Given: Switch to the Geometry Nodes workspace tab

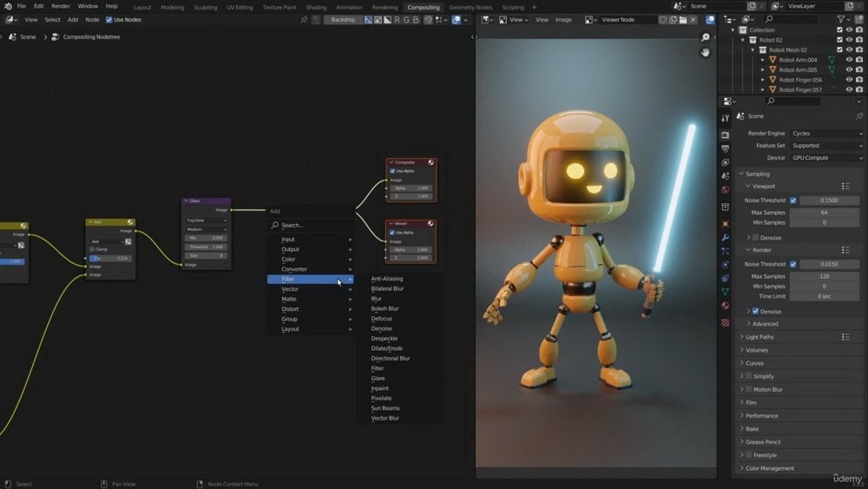Looking at the screenshot, I should coord(470,7).
